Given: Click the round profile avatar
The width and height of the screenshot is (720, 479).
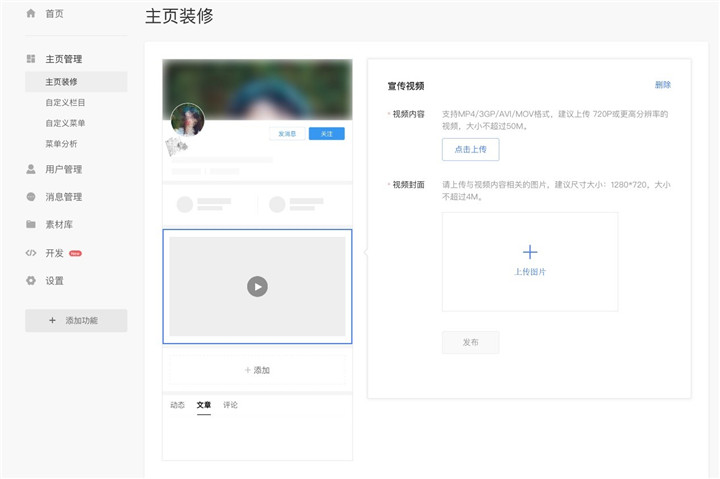Looking at the screenshot, I should pos(187,119).
